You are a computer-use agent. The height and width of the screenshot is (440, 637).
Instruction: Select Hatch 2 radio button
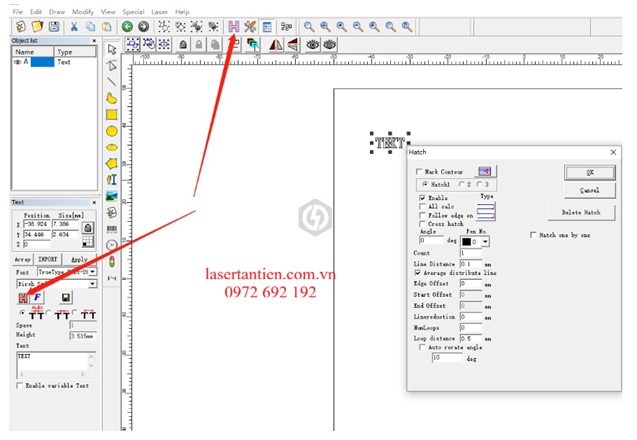462,185
